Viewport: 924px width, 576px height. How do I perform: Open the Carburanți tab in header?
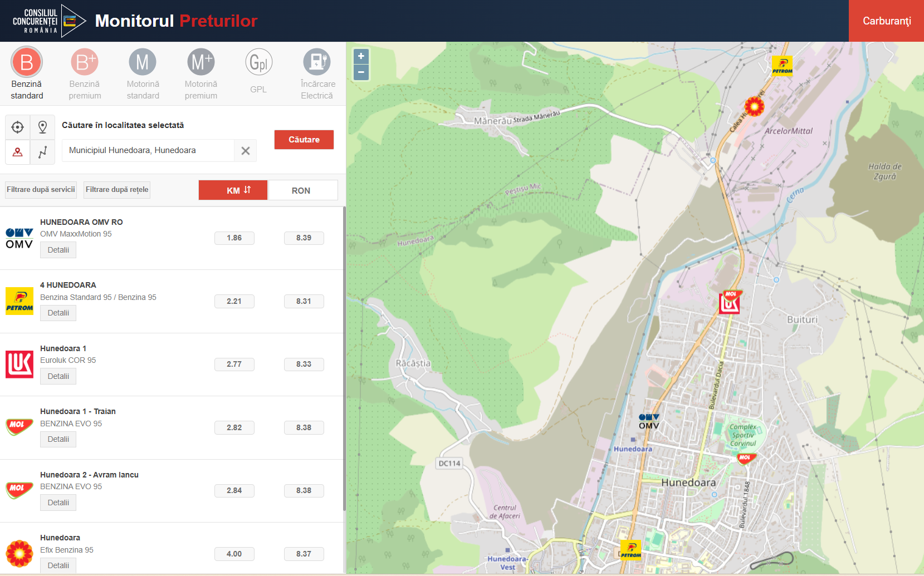click(x=886, y=21)
